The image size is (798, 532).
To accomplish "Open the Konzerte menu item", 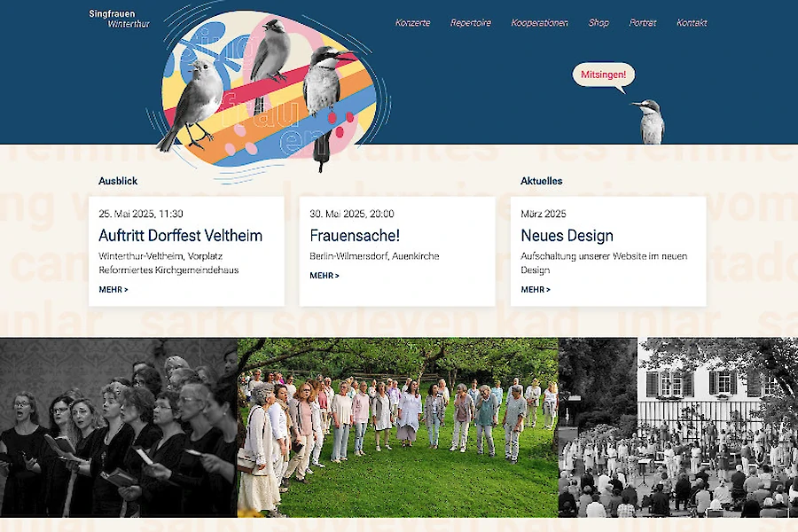I will [x=412, y=22].
